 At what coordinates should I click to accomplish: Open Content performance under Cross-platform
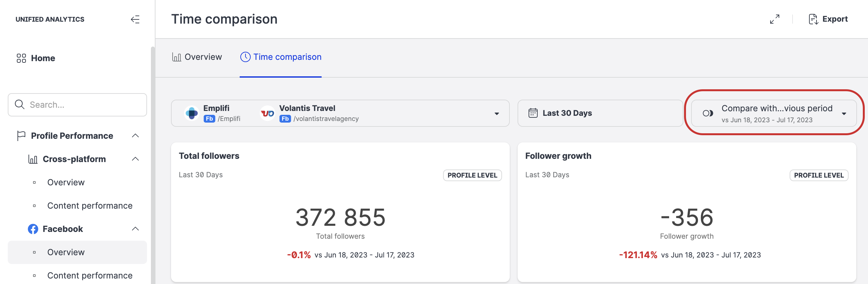coord(90,206)
